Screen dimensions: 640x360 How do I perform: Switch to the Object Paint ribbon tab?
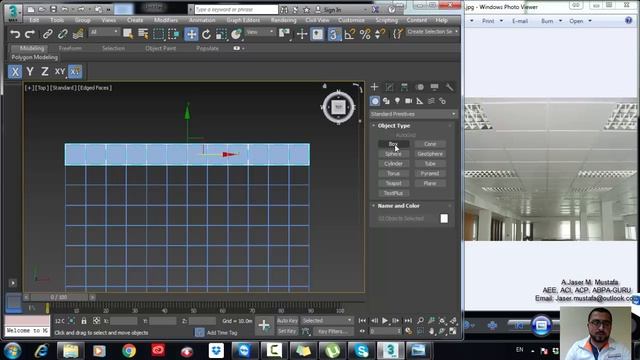tap(160, 48)
